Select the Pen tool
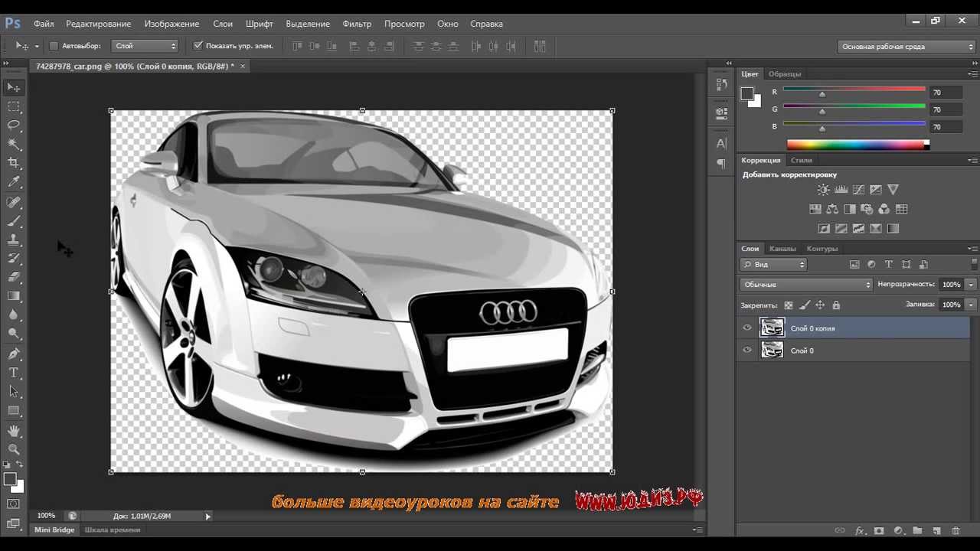 [14, 354]
